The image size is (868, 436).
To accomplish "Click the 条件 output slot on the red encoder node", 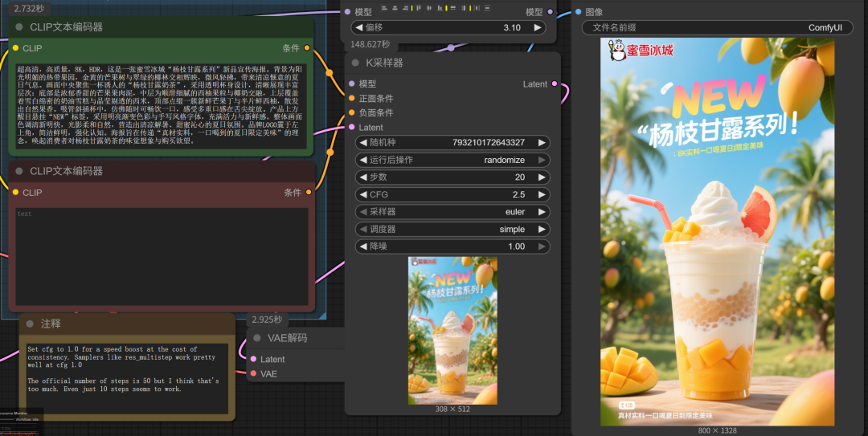I will point(309,192).
